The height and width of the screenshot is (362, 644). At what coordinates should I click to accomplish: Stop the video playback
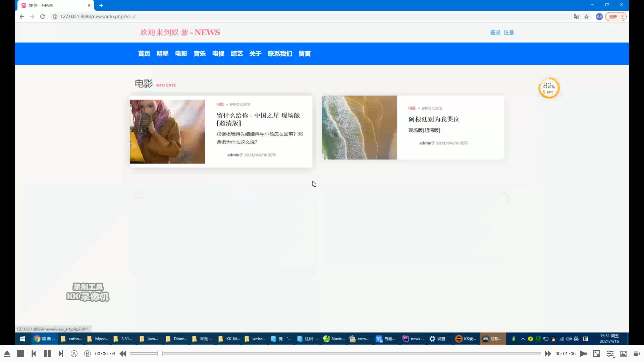[20, 354]
